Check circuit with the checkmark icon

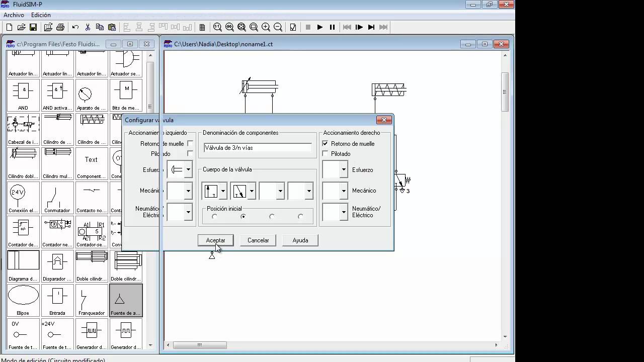[293, 27]
